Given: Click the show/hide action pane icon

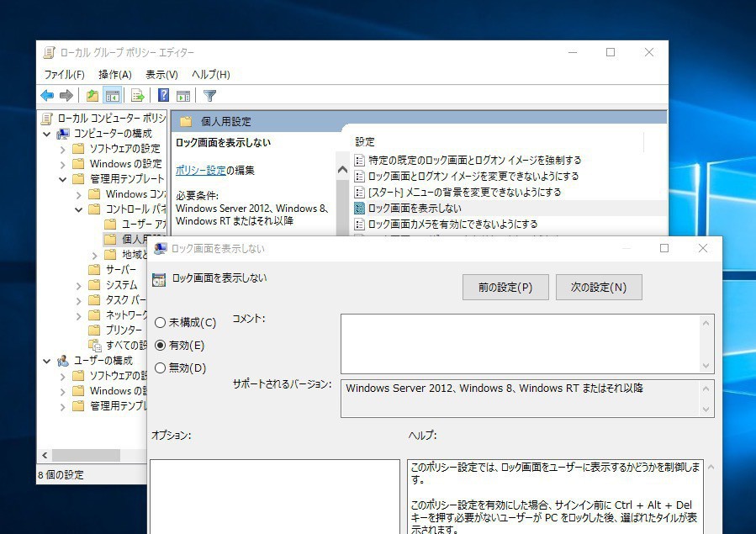Looking at the screenshot, I should click(182, 96).
